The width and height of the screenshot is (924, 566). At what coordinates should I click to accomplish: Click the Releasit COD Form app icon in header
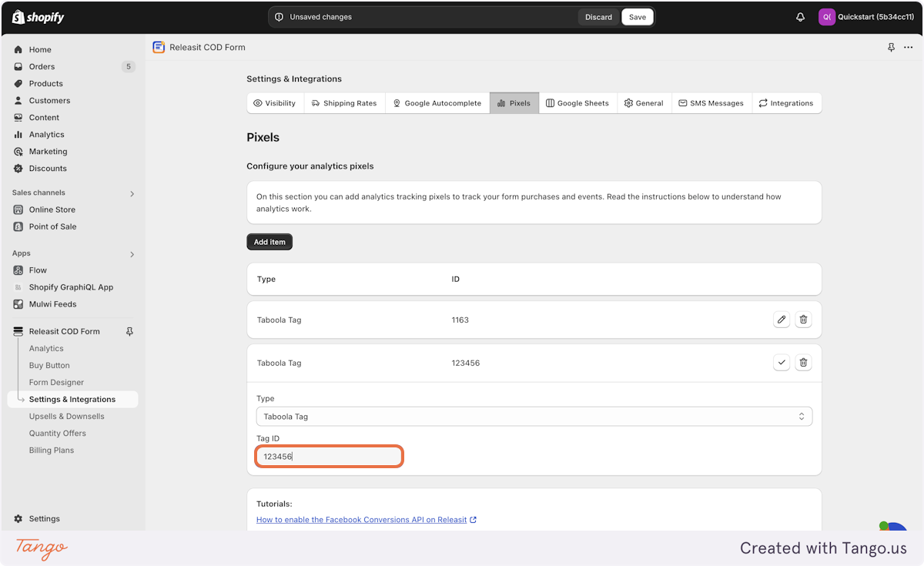point(159,47)
